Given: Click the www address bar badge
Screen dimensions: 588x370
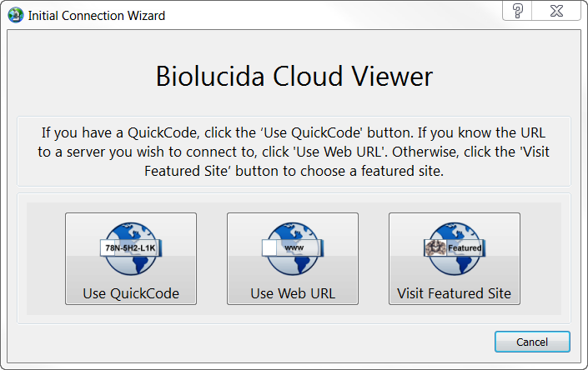Looking at the screenshot, I should click(293, 247).
